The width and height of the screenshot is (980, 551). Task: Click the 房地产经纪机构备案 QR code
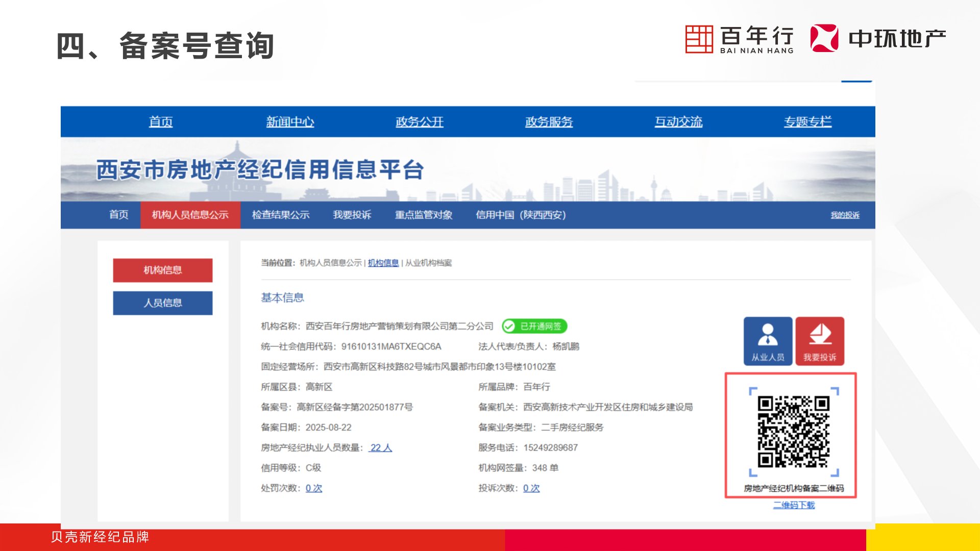793,432
